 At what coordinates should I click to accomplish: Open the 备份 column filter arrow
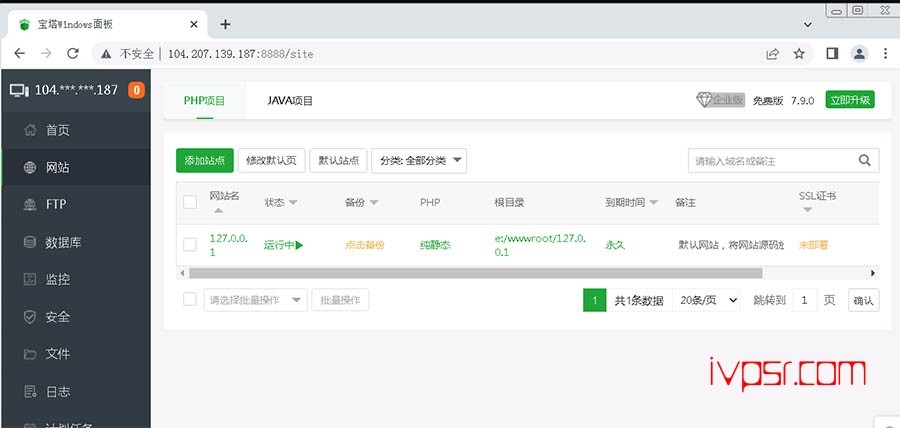[x=374, y=203]
